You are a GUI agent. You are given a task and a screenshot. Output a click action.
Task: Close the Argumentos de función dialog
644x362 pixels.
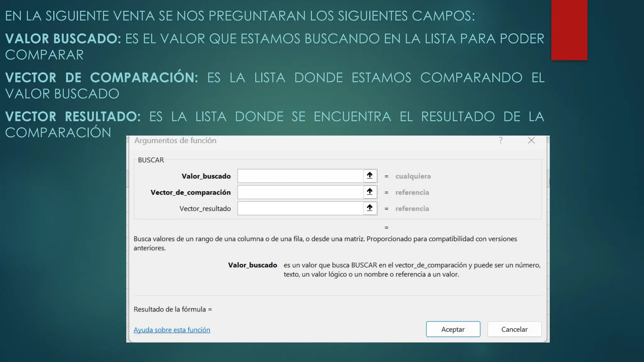pos(531,140)
